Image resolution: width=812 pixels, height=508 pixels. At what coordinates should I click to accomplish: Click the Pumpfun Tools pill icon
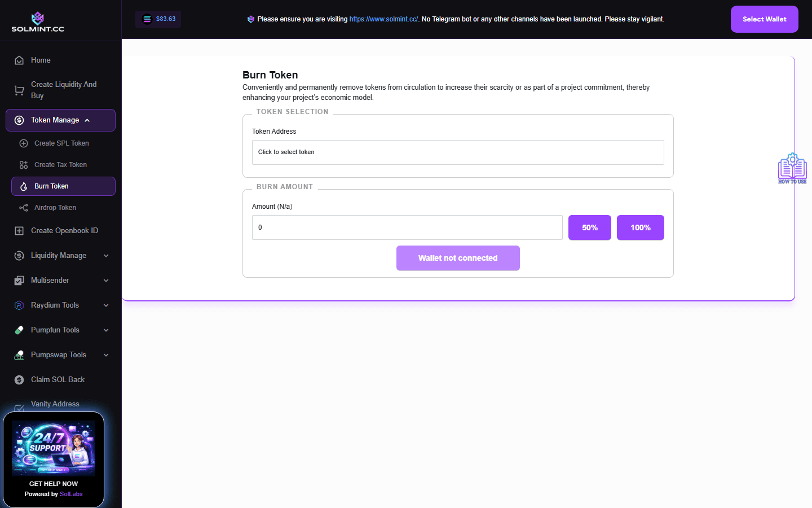(19, 330)
